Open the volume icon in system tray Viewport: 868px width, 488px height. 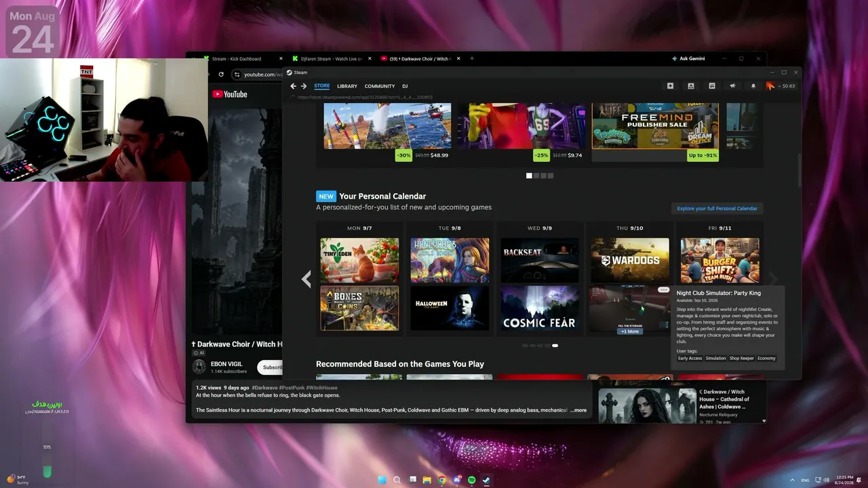pyautogui.click(x=827, y=480)
